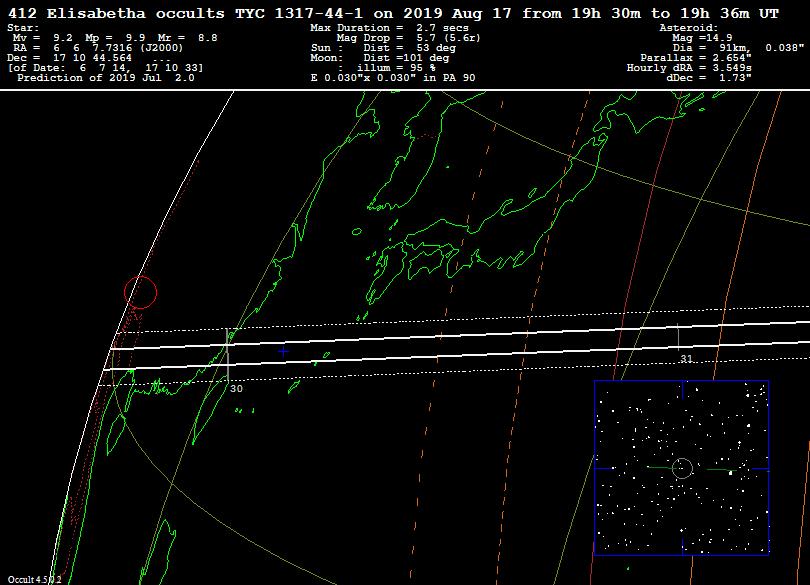This screenshot has width=810, height=585.
Task: Select 'Max Duration = 2.7 secs' text
Action: point(389,28)
